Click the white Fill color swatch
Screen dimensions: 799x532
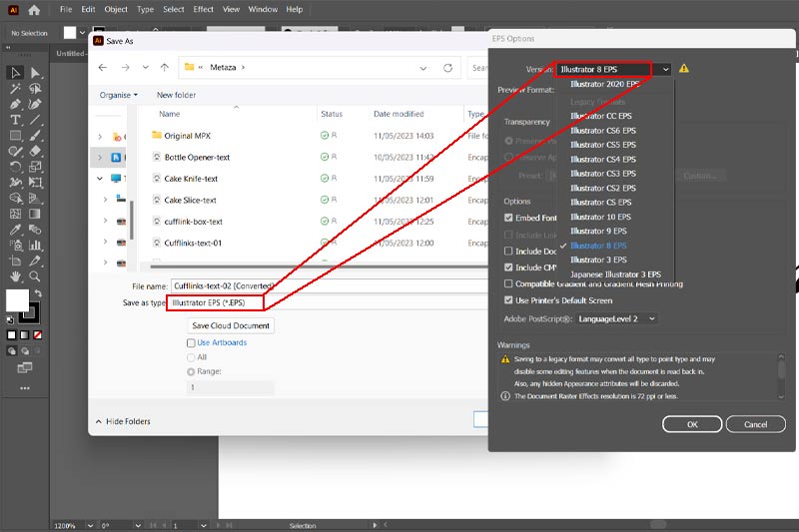pos(17,299)
